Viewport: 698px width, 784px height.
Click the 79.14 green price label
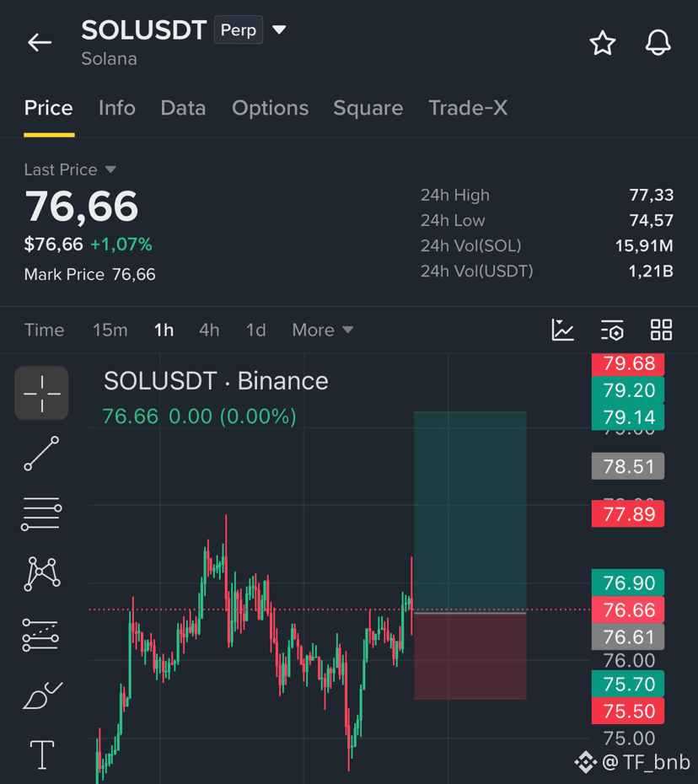pos(628,417)
